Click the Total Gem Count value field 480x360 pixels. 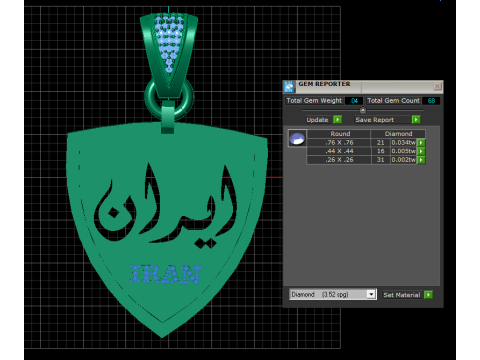[431, 101]
